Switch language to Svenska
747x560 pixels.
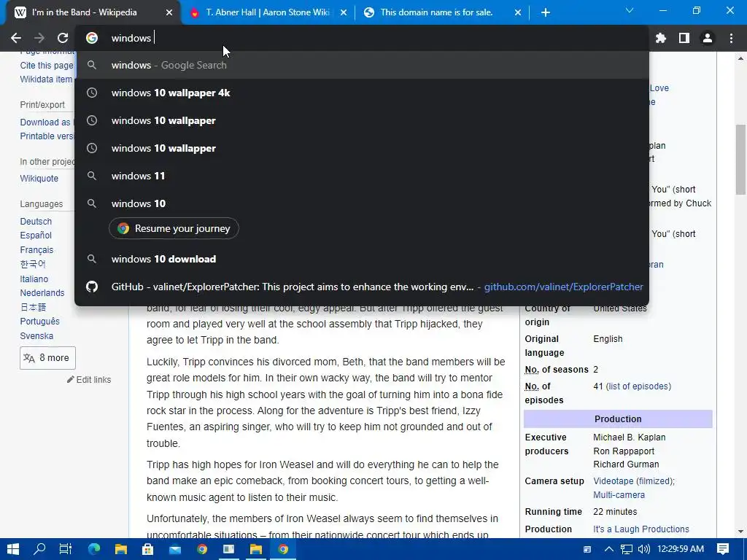pos(36,335)
